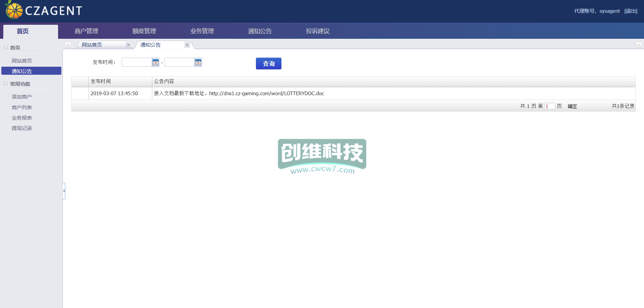
Task: Open the 额度管理 menu
Action: pos(144,31)
